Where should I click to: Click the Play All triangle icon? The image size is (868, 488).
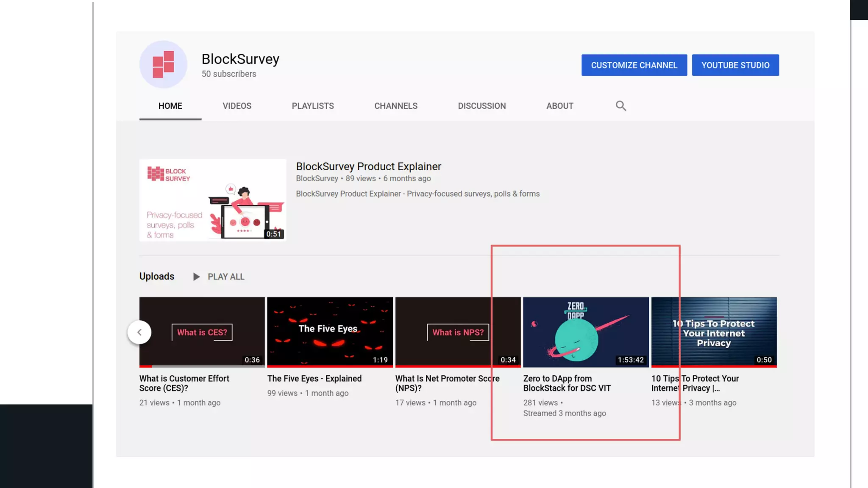[x=196, y=277]
